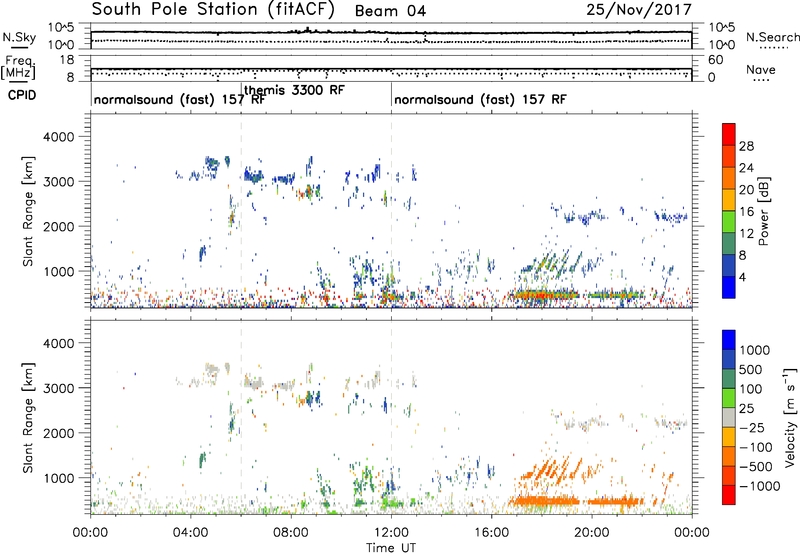Screen dimensions: 800x554
Task: Click the date '25/Nov/2017'
Action: click(x=639, y=9)
